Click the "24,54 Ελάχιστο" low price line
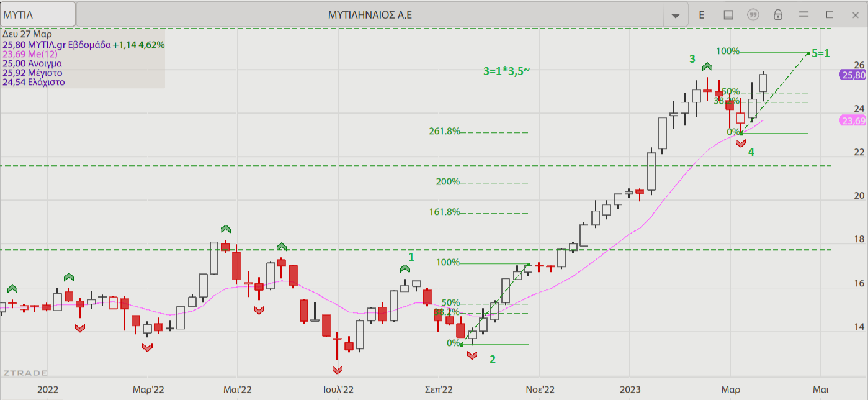The image size is (868, 400). (x=34, y=82)
